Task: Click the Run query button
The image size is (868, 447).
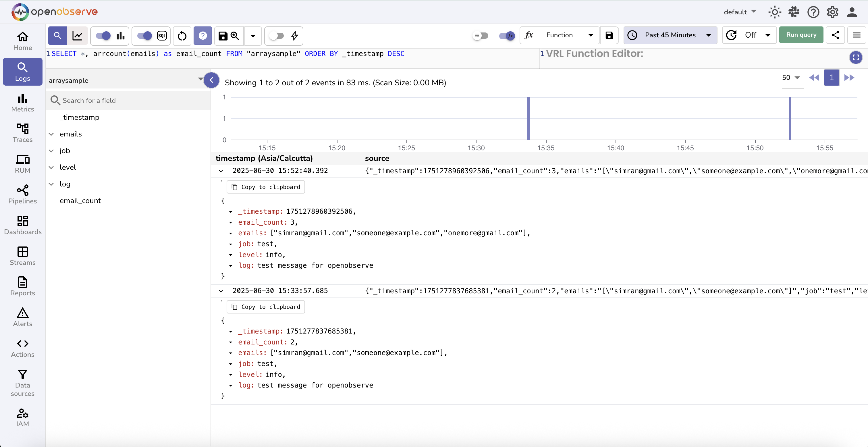Action: (x=801, y=35)
